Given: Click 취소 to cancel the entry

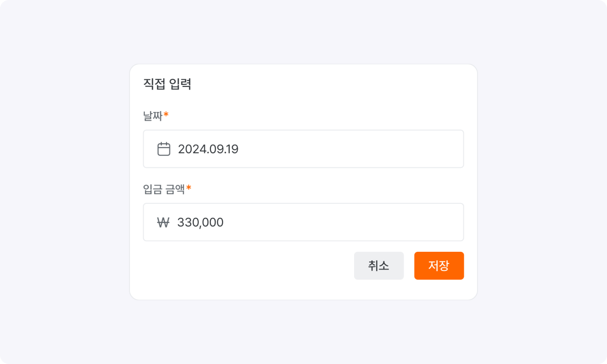Looking at the screenshot, I should (378, 265).
